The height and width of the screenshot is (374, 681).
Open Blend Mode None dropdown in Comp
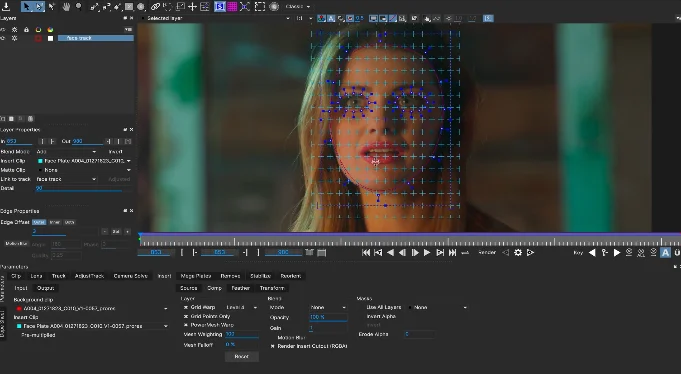(328, 307)
